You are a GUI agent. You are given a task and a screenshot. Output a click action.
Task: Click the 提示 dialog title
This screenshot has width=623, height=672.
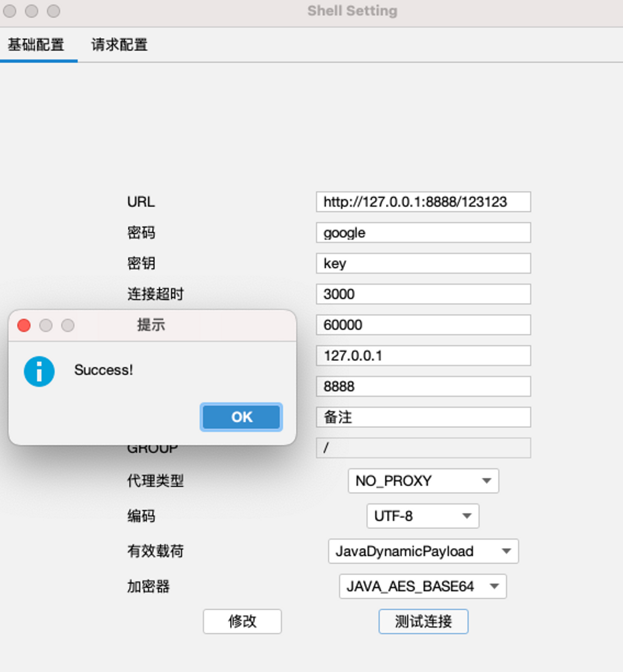click(151, 325)
